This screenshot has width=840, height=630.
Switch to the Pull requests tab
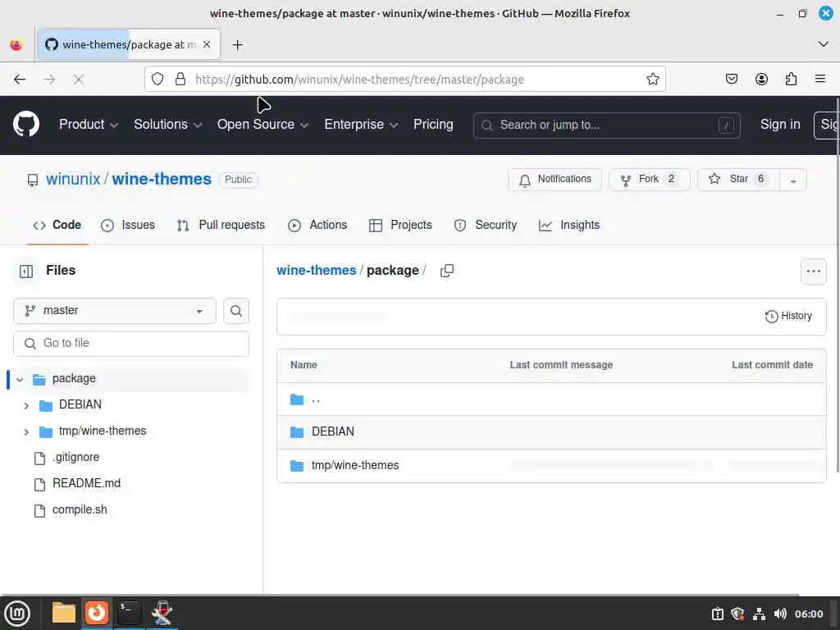[221, 225]
